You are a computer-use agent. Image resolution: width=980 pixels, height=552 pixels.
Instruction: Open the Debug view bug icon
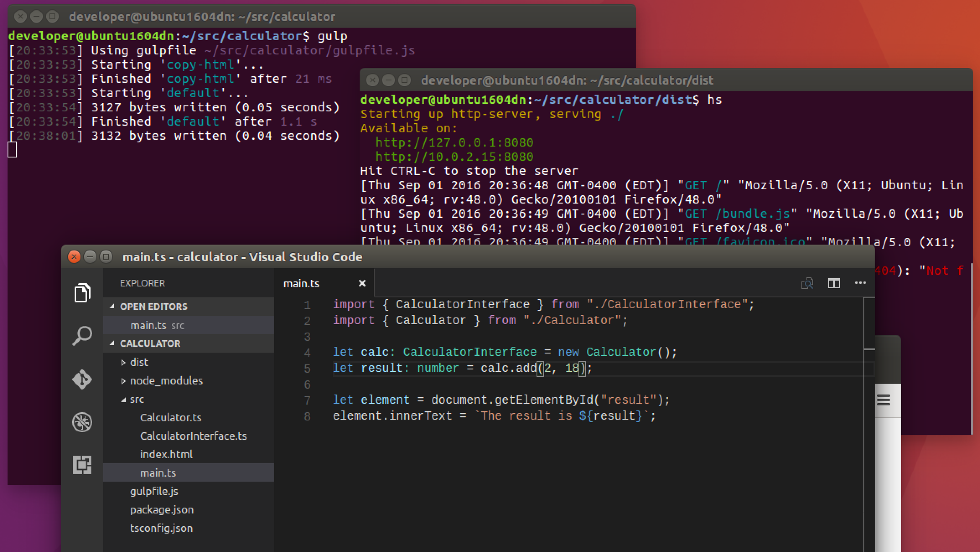(x=82, y=422)
